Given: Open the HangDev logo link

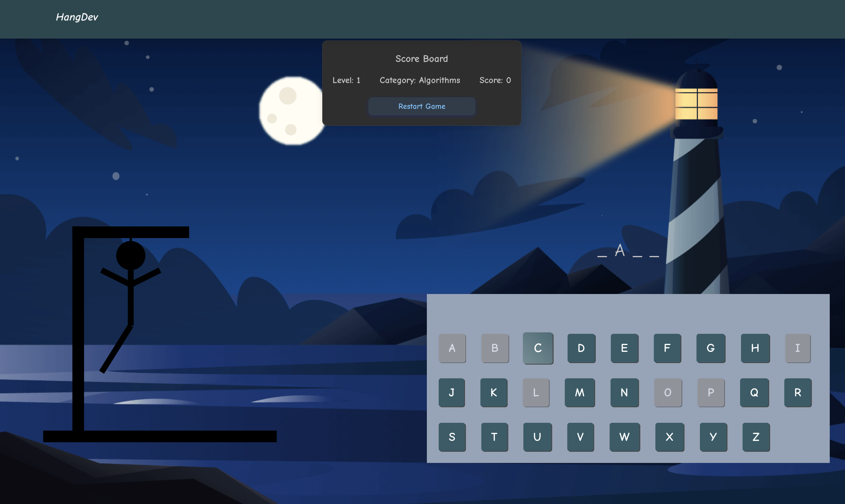Looking at the screenshot, I should click(x=77, y=17).
